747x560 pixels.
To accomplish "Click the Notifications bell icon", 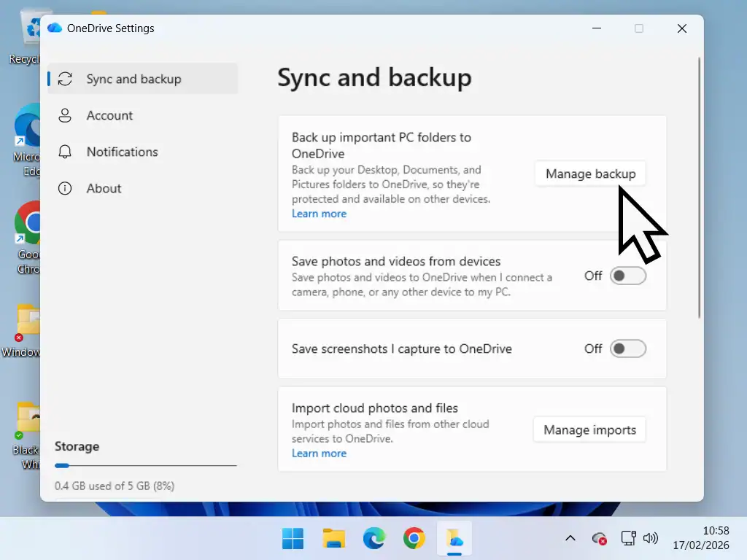I will coord(65,152).
